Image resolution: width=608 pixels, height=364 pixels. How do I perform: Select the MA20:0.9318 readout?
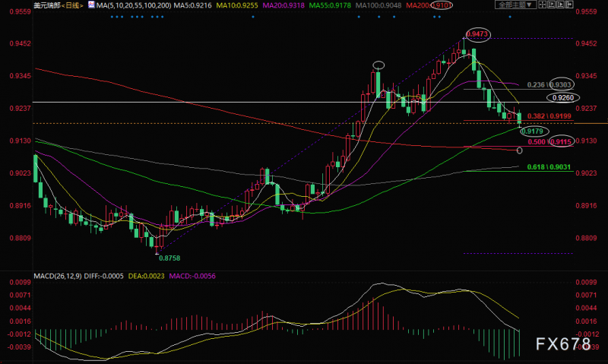[x=283, y=5]
